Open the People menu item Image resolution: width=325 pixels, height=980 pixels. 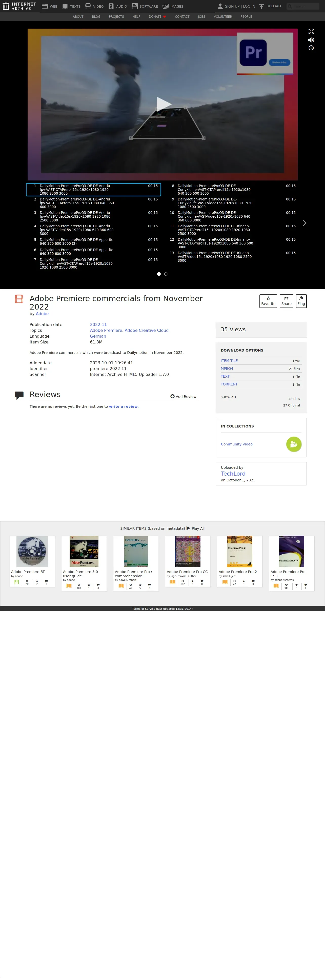click(246, 17)
